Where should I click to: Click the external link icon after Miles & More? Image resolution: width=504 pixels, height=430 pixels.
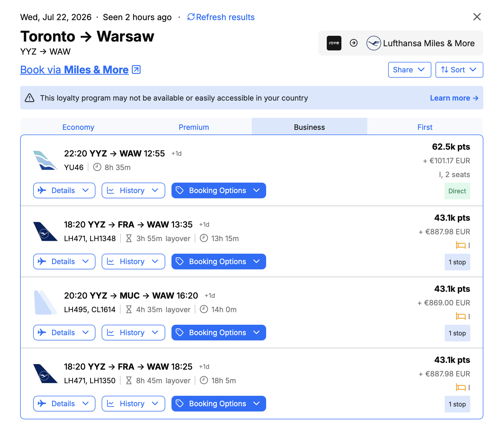(136, 69)
